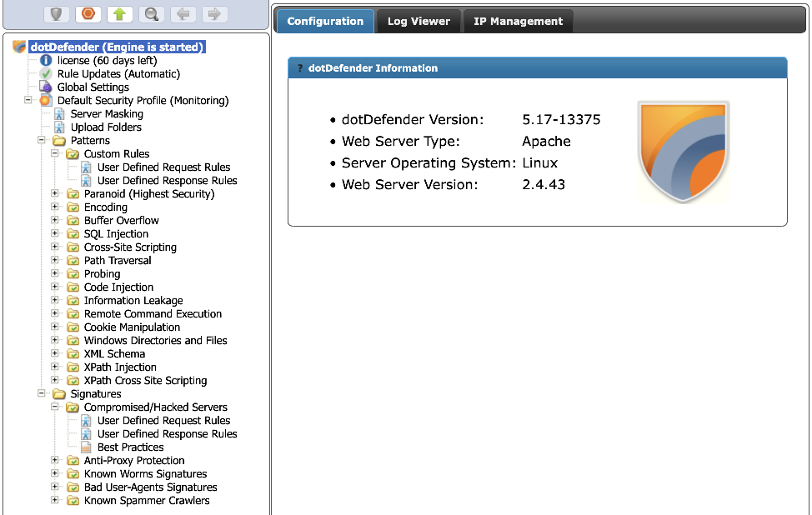Collapse the Patterns folder
The height and width of the screenshot is (515, 812).
coord(42,140)
